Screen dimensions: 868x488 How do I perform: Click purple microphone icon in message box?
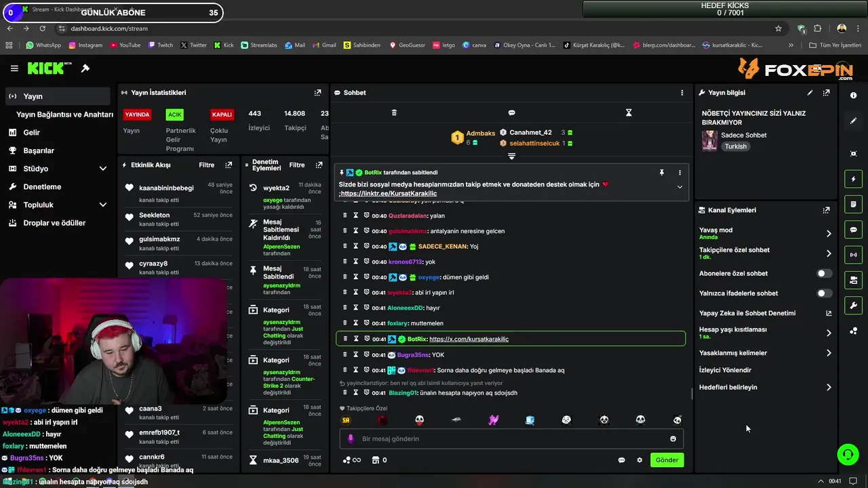point(351,439)
